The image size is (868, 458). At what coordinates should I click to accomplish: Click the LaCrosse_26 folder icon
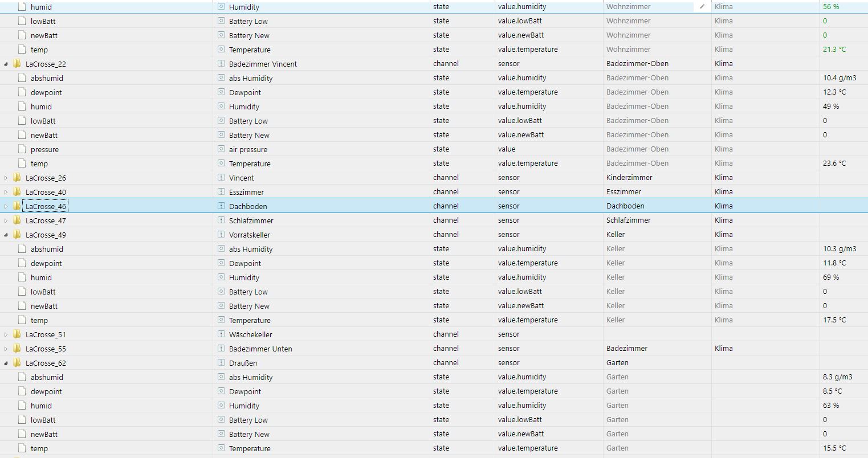(17, 177)
